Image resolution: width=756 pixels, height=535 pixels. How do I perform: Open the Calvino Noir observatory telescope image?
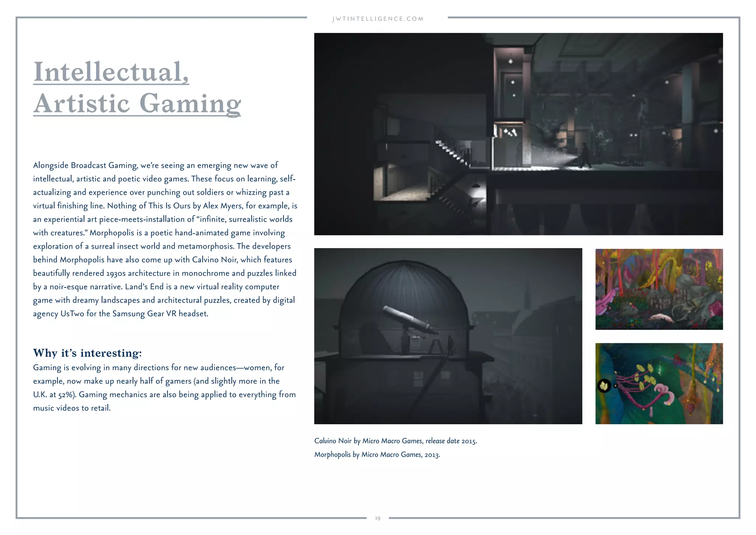(x=448, y=336)
